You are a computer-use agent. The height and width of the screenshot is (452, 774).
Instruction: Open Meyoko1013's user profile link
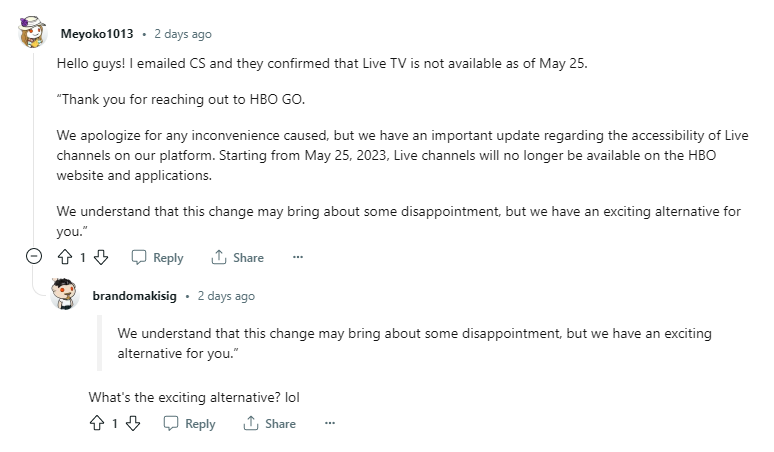(96, 34)
